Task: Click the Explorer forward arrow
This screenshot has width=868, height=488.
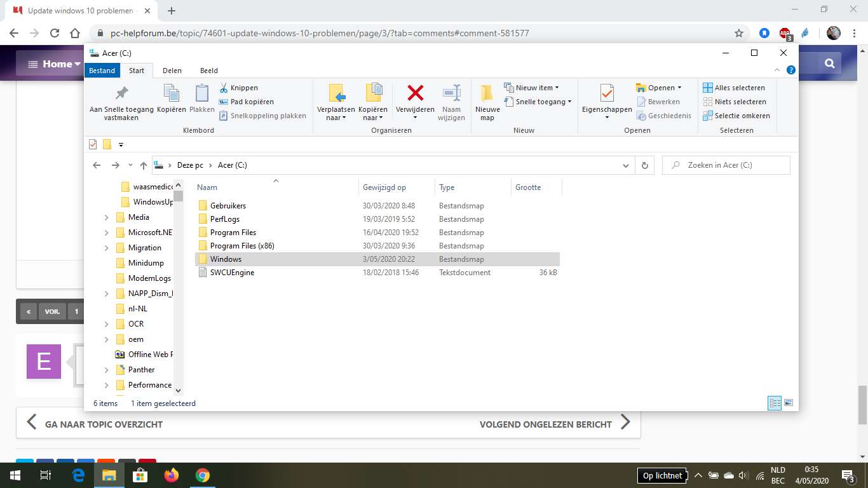Action: (x=115, y=165)
